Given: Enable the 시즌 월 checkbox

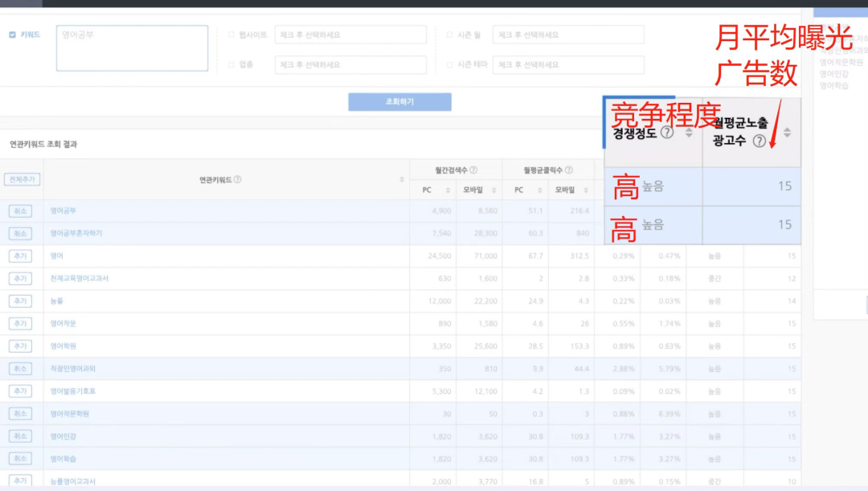Looking at the screenshot, I should (x=449, y=35).
